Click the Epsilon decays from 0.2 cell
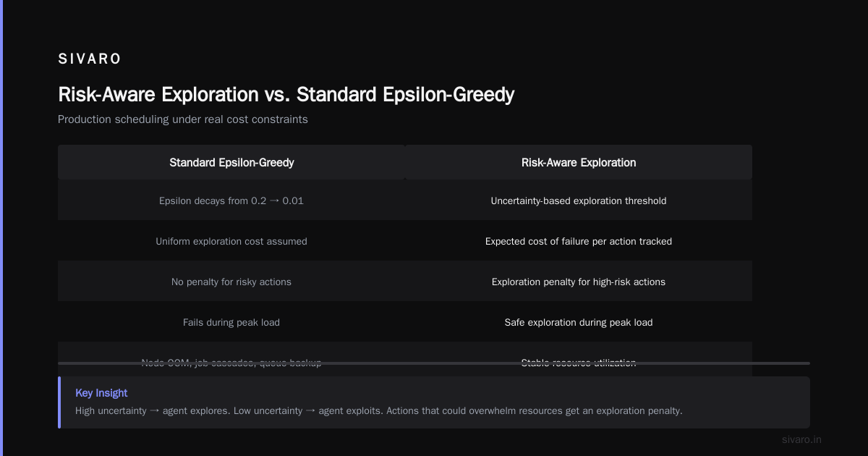The width and height of the screenshot is (868, 456). 231,200
